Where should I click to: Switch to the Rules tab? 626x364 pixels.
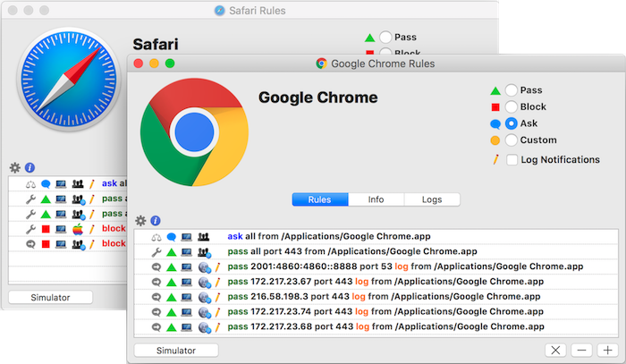[320, 199]
